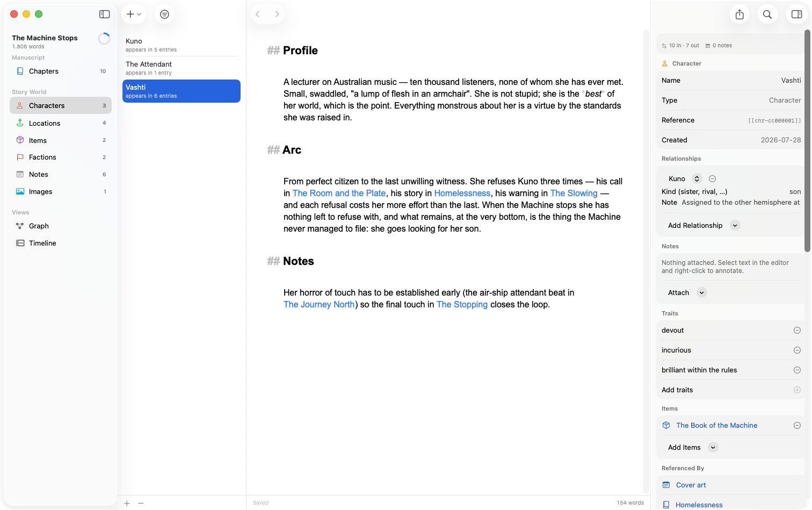Click the Add traits input field

[725, 390]
